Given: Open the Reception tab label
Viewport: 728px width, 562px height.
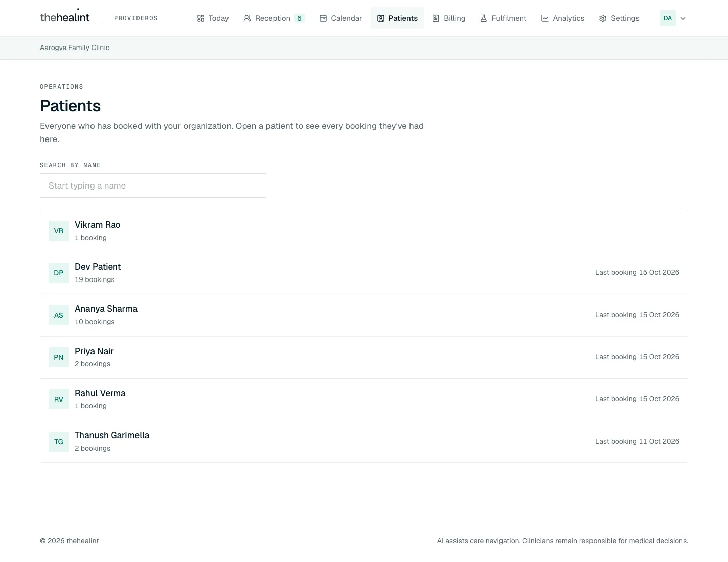Looking at the screenshot, I should tap(272, 18).
